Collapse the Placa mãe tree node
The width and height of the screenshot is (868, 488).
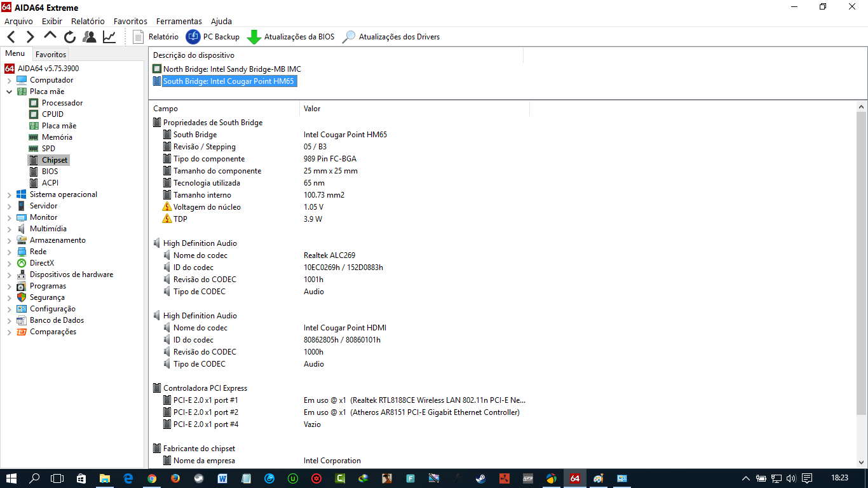10,91
